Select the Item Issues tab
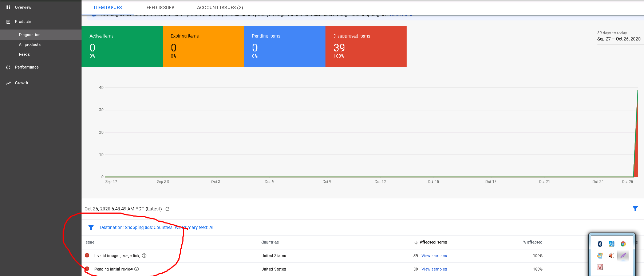 108,8
